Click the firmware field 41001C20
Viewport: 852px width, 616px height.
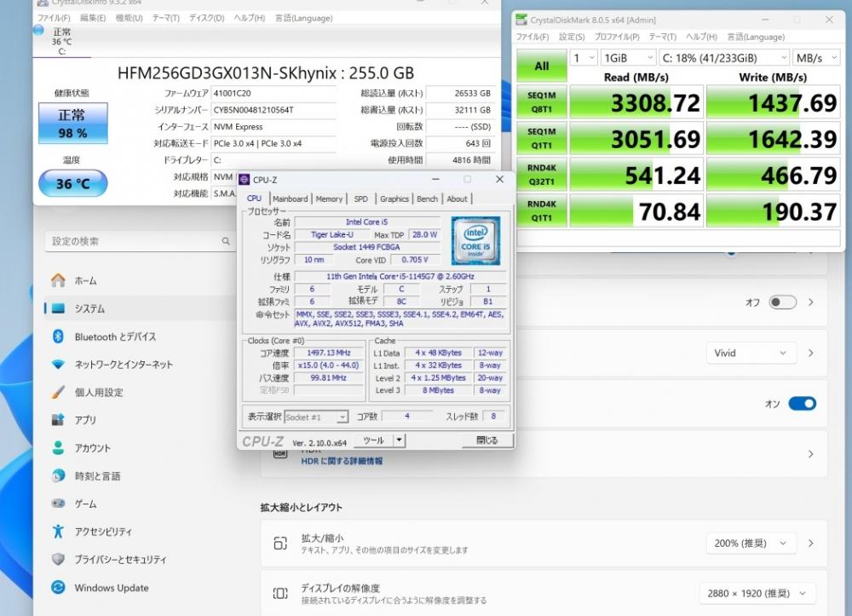[273, 94]
